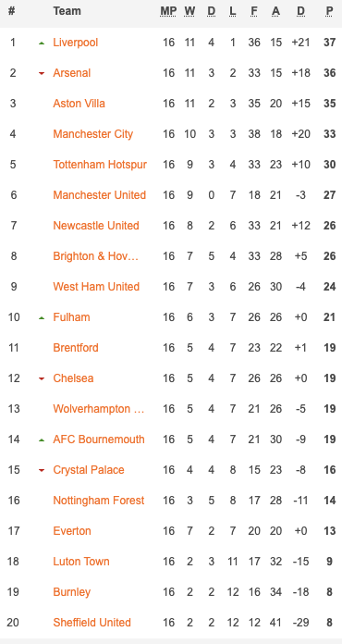This screenshot has height=644, width=342.
Task: Select the Tottenham Hotspur link
Action: tap(100, 165)
